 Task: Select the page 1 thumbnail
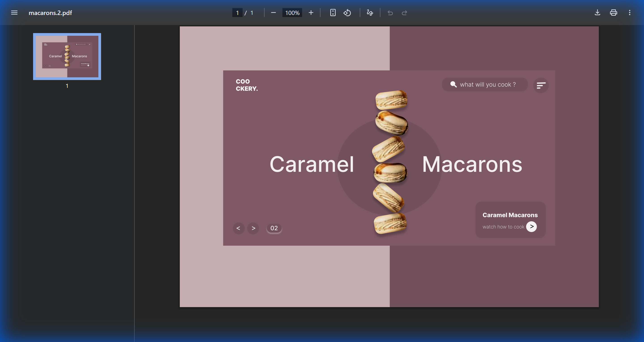point(67,56)
